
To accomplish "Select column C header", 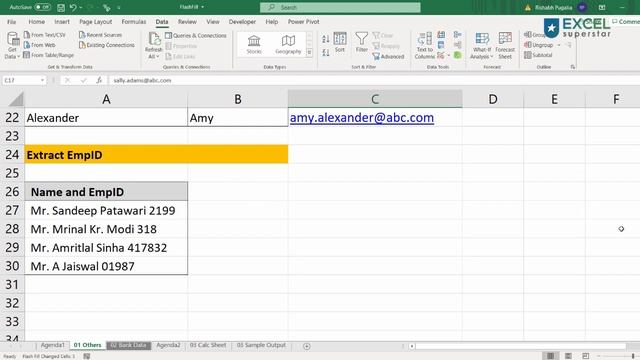I will click(x=375, y=99).
